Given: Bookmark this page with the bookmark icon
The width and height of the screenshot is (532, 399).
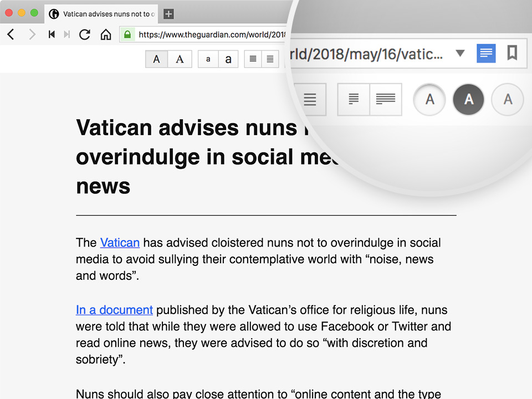Looking at the screenshot, I should (x=512, y=53).
